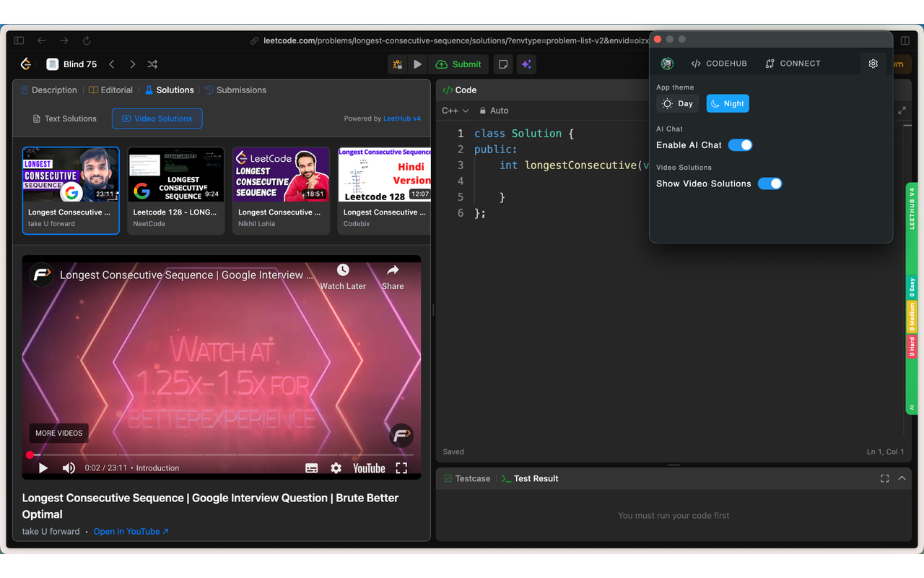Reload the browser page
The image size is (924, 578).
point(87,40)
